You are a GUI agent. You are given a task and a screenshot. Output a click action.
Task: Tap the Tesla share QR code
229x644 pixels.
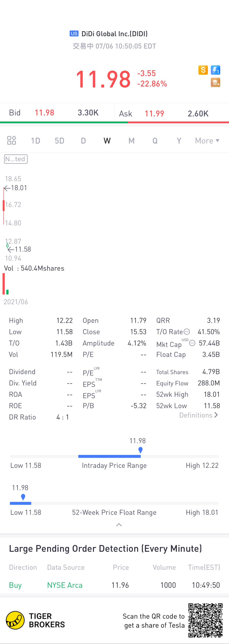pos(205,620)
